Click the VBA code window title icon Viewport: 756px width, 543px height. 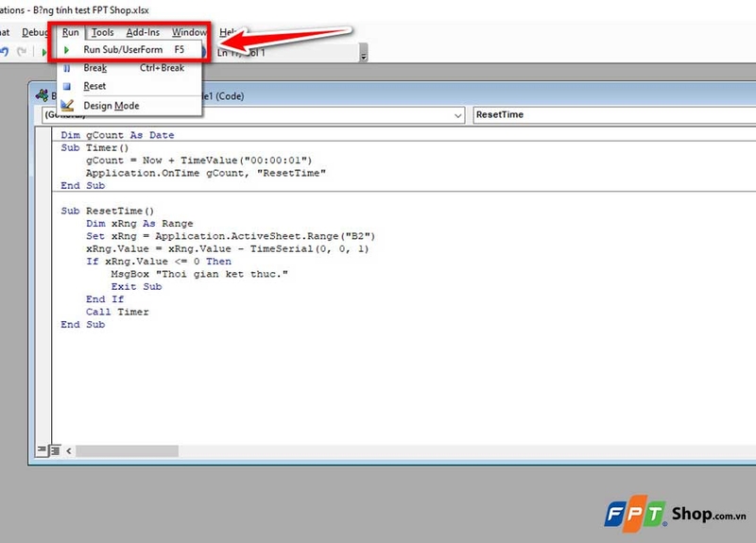42,95
